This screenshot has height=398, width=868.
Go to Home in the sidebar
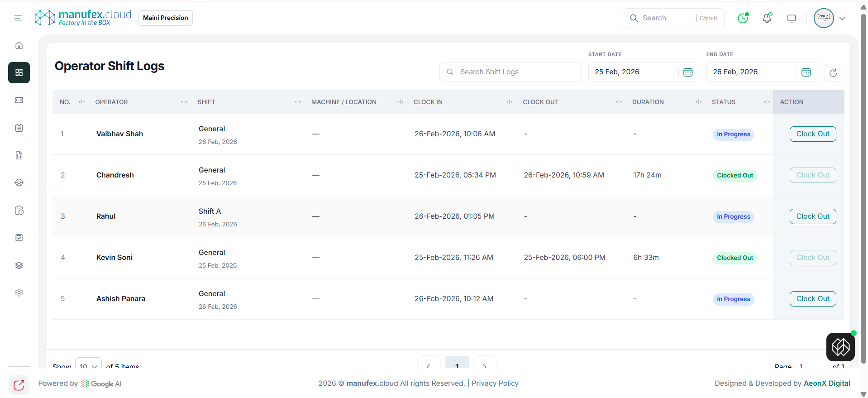click(19, 45)
